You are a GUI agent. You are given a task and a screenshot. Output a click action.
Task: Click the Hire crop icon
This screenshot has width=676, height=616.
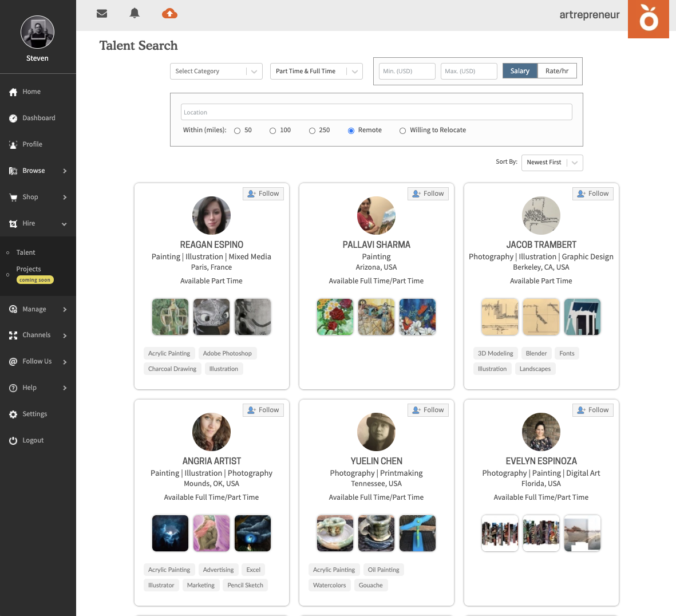coord(13,223)
